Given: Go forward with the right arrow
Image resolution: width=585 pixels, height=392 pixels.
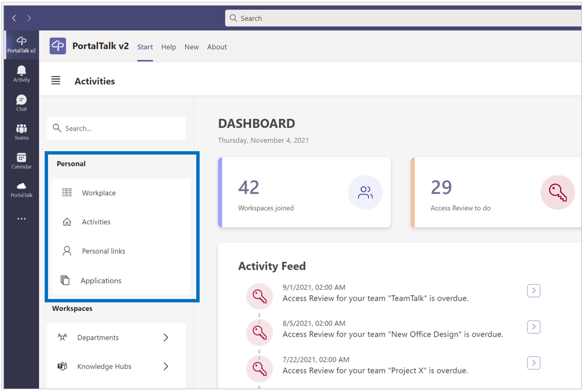Looking at the screenshot, I should [x=29, y=18].
